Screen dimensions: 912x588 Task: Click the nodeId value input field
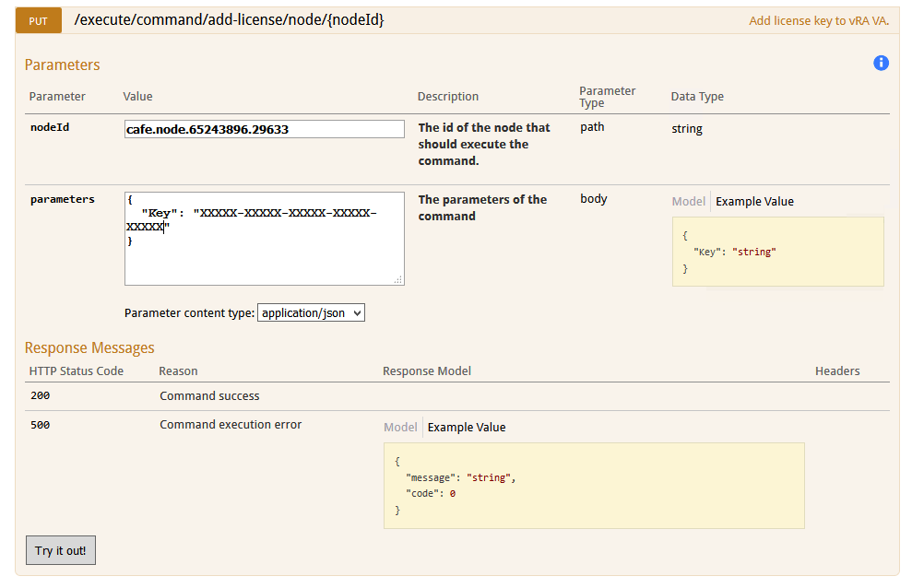pyautogui.click(x=264, y=129)
